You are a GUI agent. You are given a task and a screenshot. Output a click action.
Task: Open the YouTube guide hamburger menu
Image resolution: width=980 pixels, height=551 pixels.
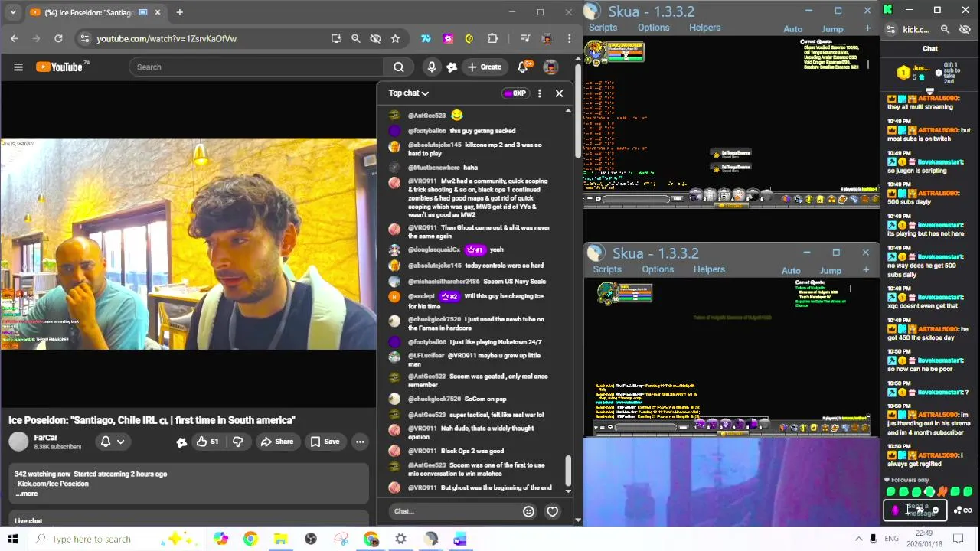point(18,67)
